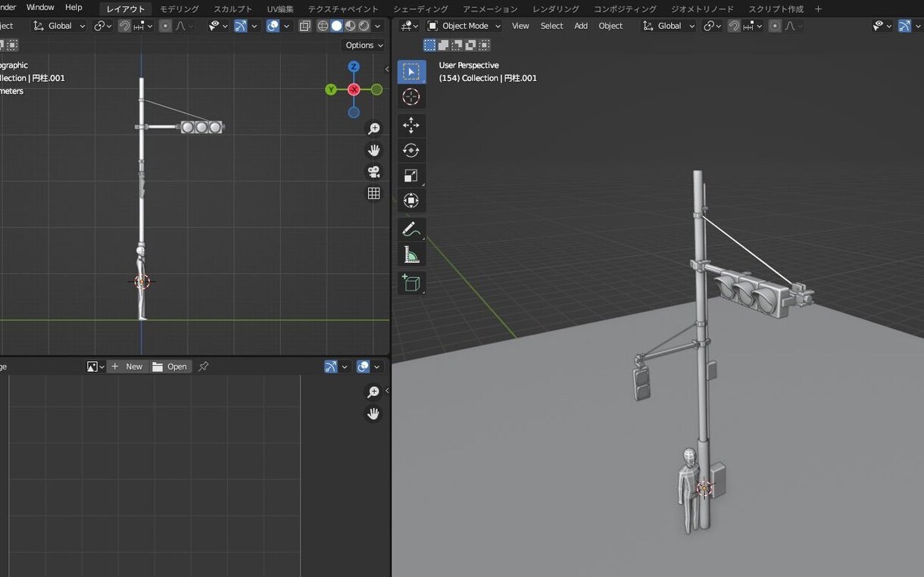Switch perspective/orthographic with grid icon
The image size is (924, 577).
[x=373, y=193]
